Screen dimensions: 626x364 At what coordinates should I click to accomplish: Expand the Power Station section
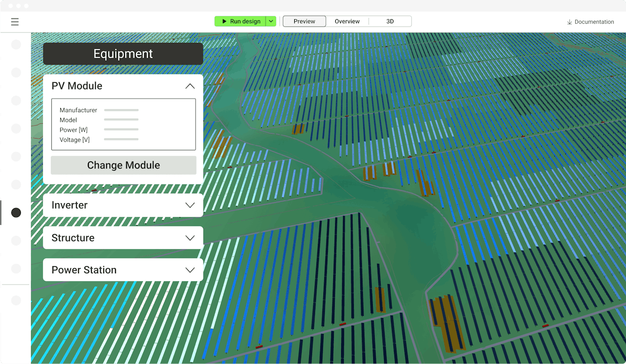(x=190, y=270)
